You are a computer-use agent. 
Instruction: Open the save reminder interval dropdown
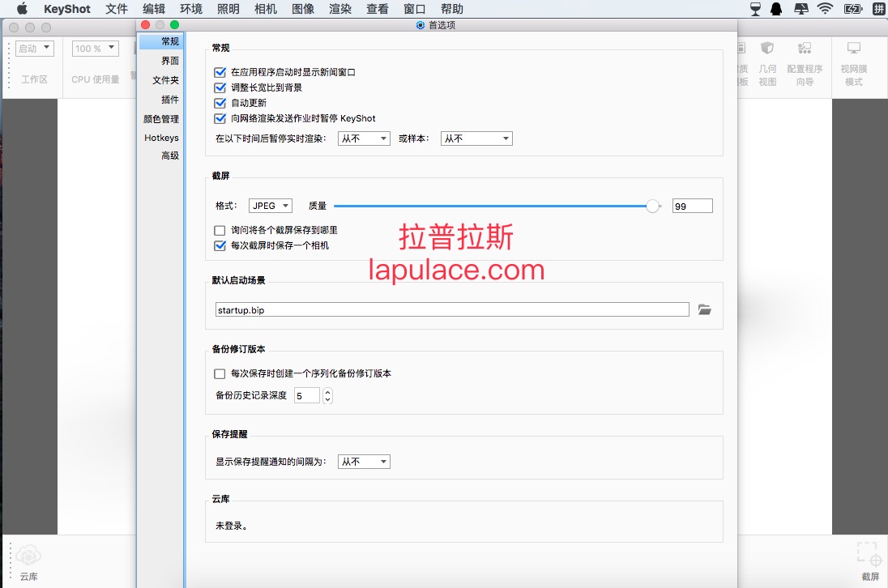364,462
